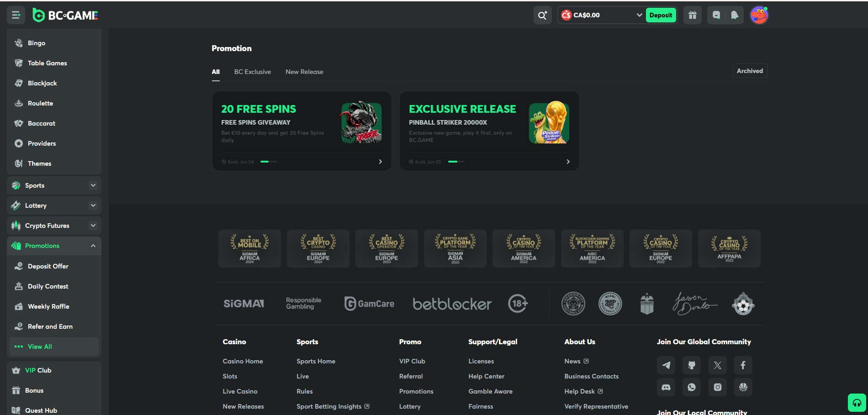Open the chat icon in header
This screenshot has width=868, height=415.
point(716,15)
